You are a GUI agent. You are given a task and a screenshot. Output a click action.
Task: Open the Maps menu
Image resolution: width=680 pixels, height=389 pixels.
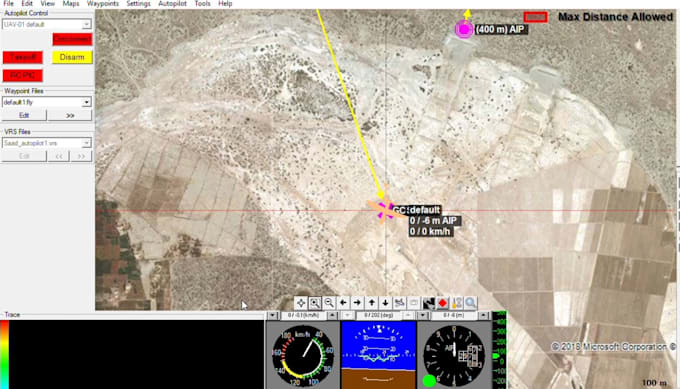tap(71, 3)
